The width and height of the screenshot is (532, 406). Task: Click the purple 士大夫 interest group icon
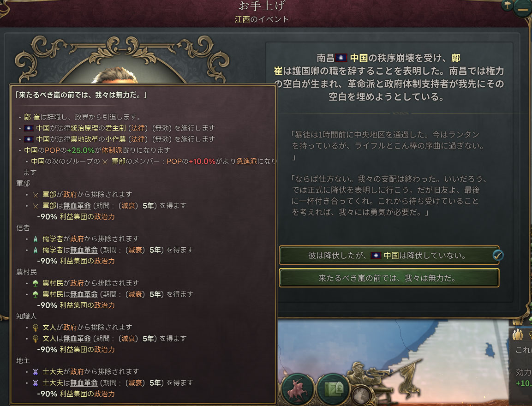click(x=36, y=372)
